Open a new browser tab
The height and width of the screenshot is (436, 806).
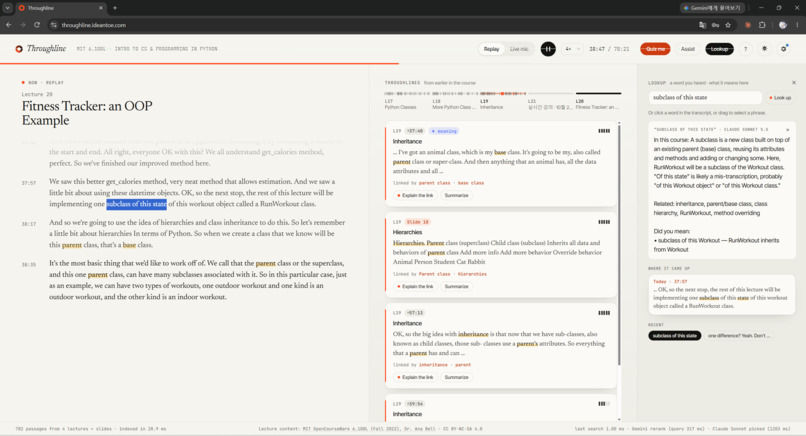pos(115,8)
